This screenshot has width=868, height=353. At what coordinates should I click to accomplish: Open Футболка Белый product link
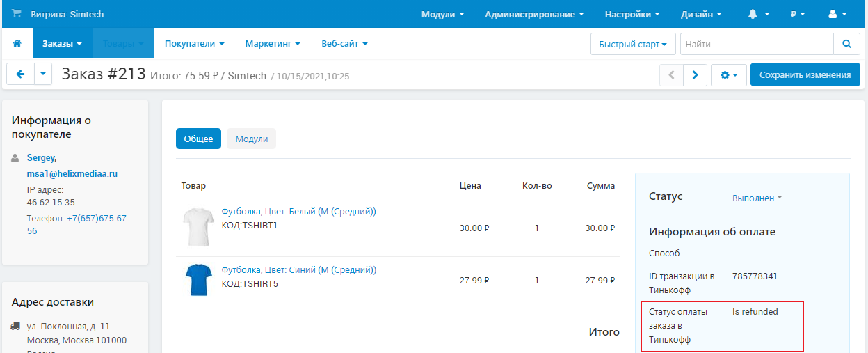click(x=299, y=211)
